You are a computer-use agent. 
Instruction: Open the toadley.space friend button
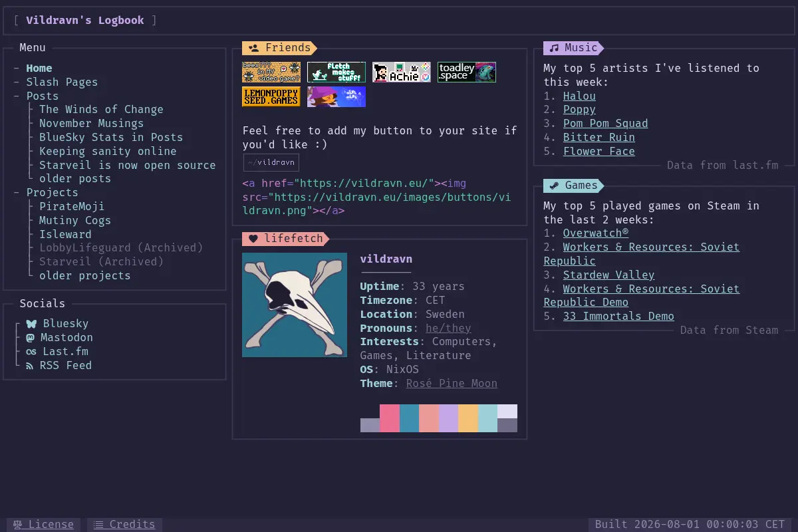point(467,72)
